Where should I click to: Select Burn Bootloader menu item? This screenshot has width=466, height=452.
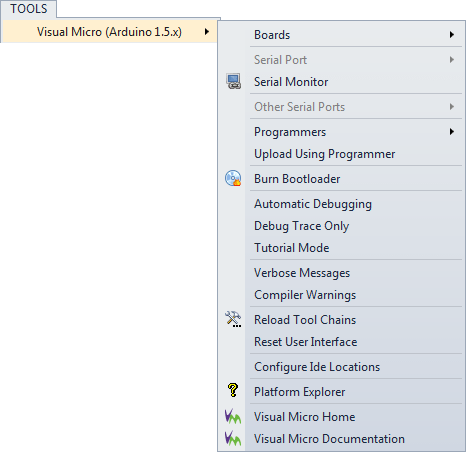(341, 179)
